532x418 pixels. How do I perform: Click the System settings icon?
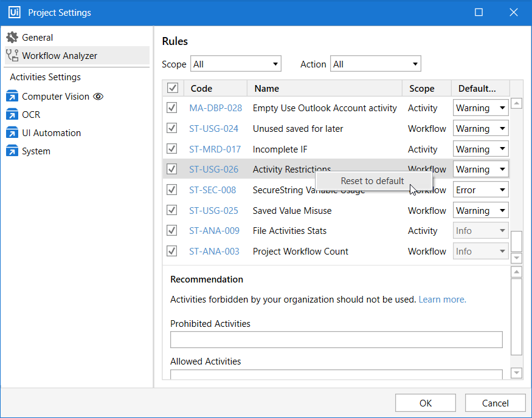[x=12, y=151]
